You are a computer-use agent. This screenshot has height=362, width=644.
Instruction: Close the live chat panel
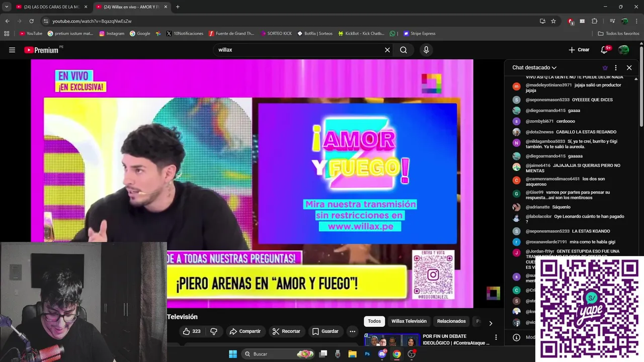pyautogui.click(x=629, y=67)
